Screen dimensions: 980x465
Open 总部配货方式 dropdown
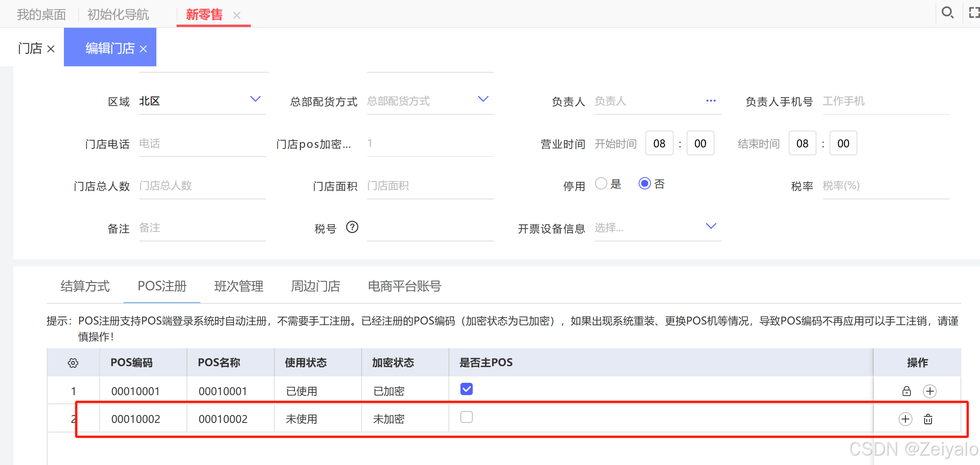(483, 99)
